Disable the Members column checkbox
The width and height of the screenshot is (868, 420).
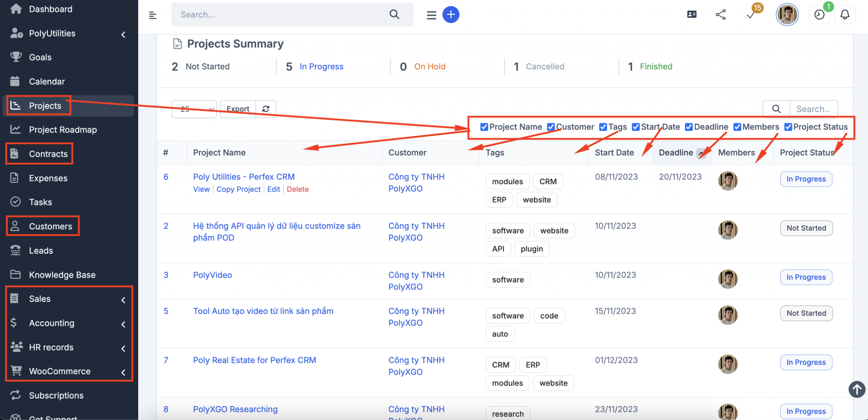[737, 127]
